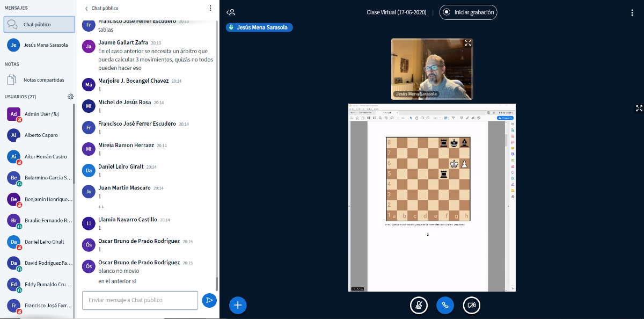Toggle the webcam sharing button

[471, 305]
